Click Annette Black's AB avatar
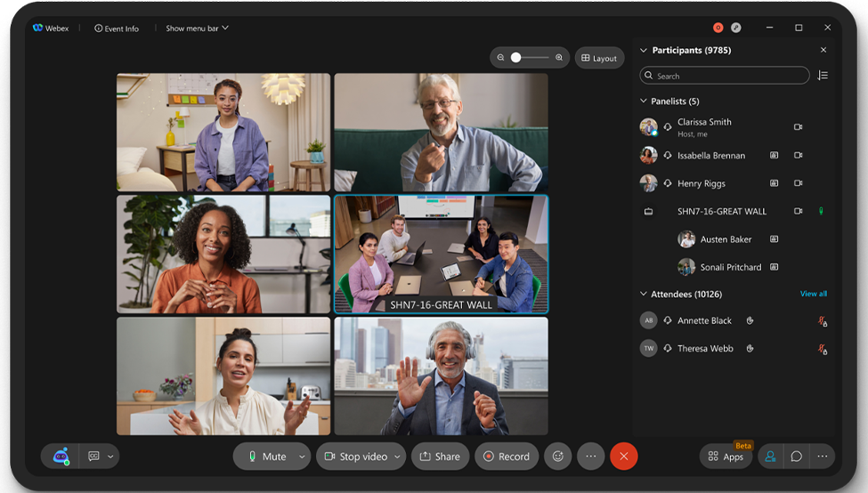Screen dimensions: 868x493 tap(648, 320)
